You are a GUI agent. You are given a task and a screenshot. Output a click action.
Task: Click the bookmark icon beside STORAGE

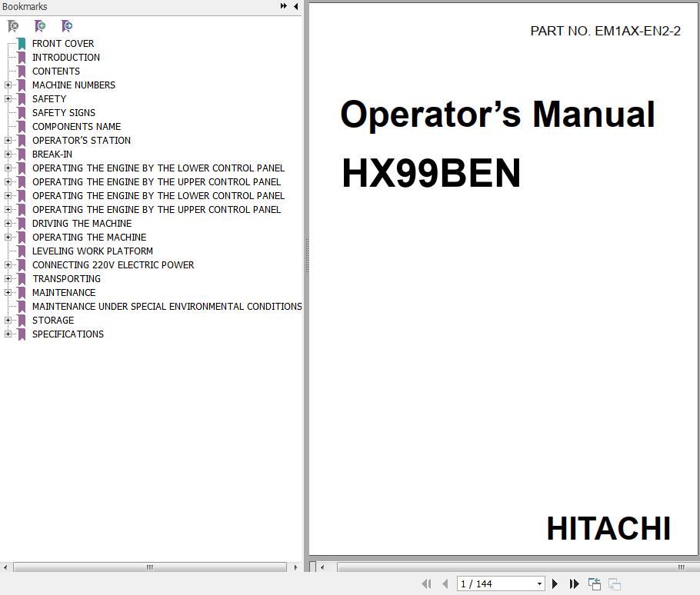[x=22, y=321]
